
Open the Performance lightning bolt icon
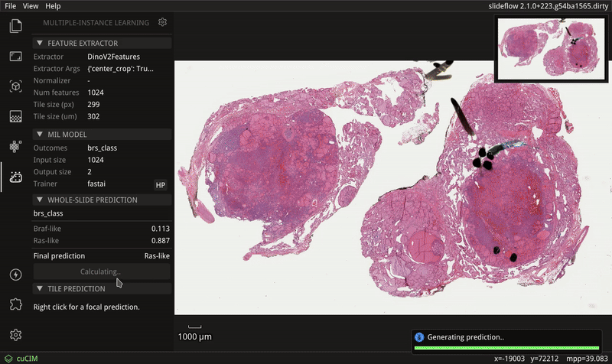[x=15, y=275]
